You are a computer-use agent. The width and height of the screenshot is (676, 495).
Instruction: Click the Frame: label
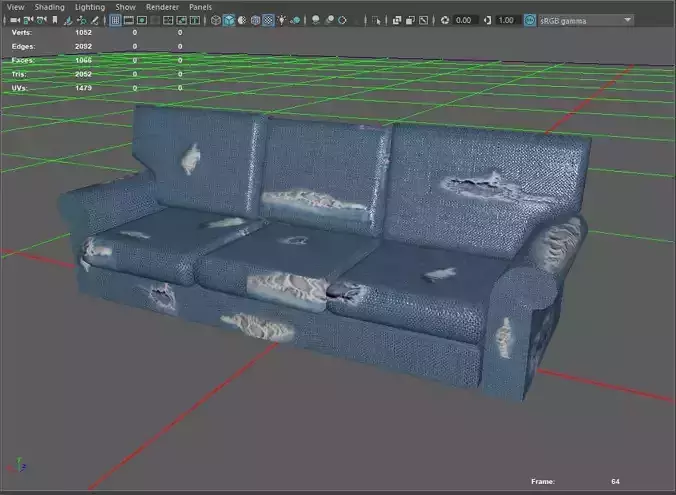pos(543,482)
